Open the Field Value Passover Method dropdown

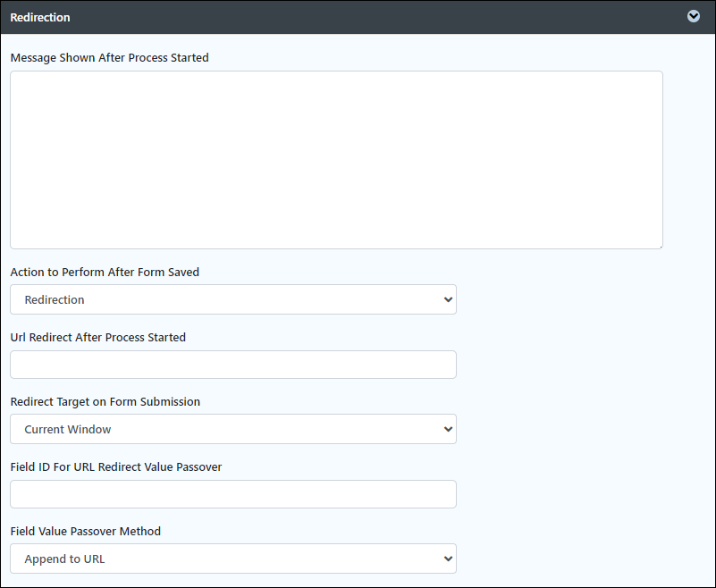click(x=233, y=559)
